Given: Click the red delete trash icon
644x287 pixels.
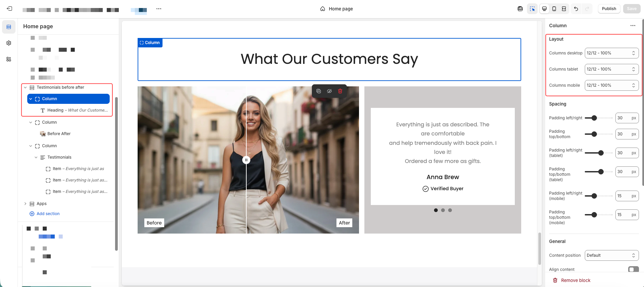Looking at the screenshot, I should point(340,91).
